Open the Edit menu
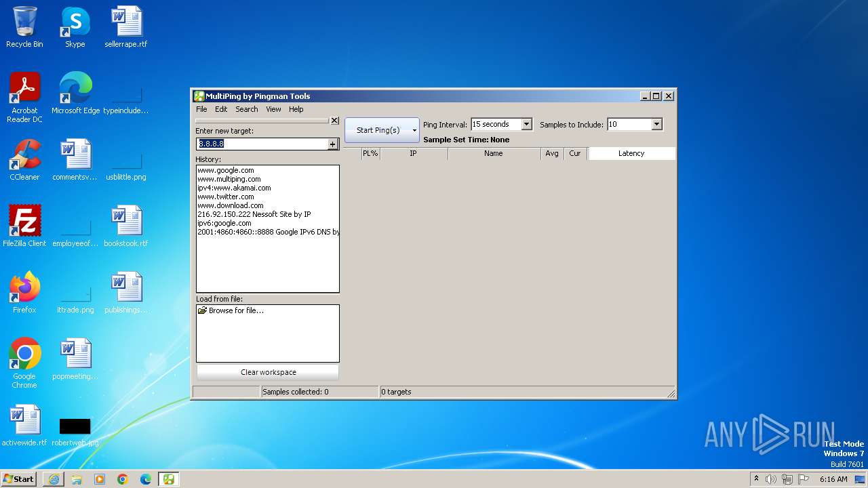Image resolution: width=868 pixels, height=488 pixels. pyautogui.click(x=221, y=109)
